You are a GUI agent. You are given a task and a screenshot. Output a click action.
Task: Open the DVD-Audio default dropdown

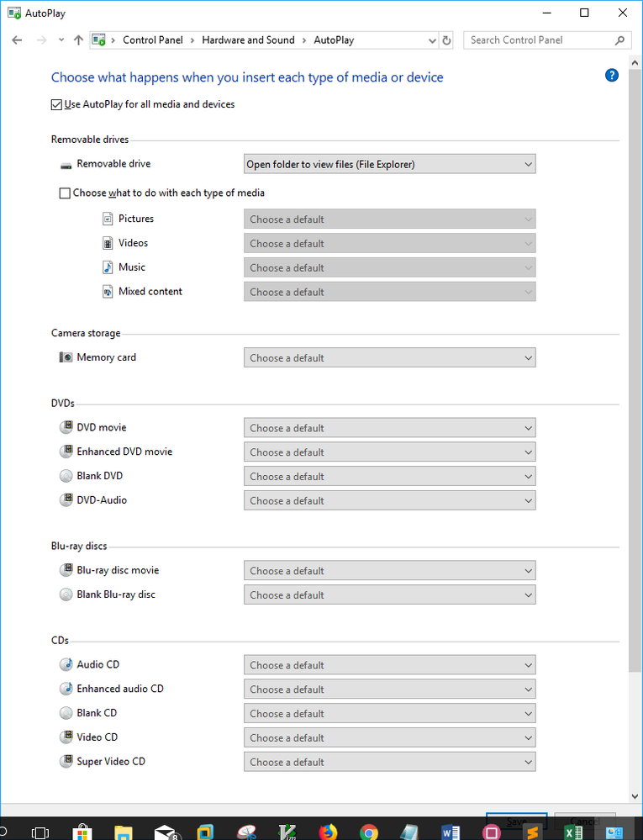click(390, 501)
